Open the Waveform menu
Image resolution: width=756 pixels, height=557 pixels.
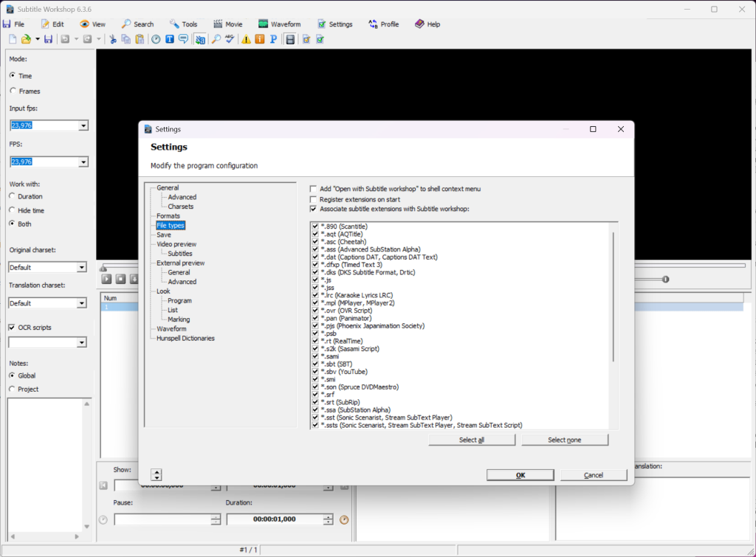pos(279,24)
